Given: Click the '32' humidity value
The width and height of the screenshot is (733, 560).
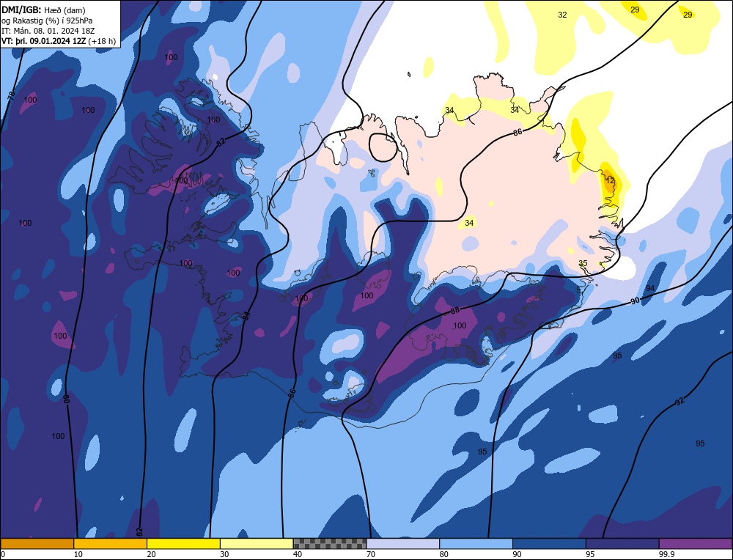Looking at the screenshot, I should point(562,15).
